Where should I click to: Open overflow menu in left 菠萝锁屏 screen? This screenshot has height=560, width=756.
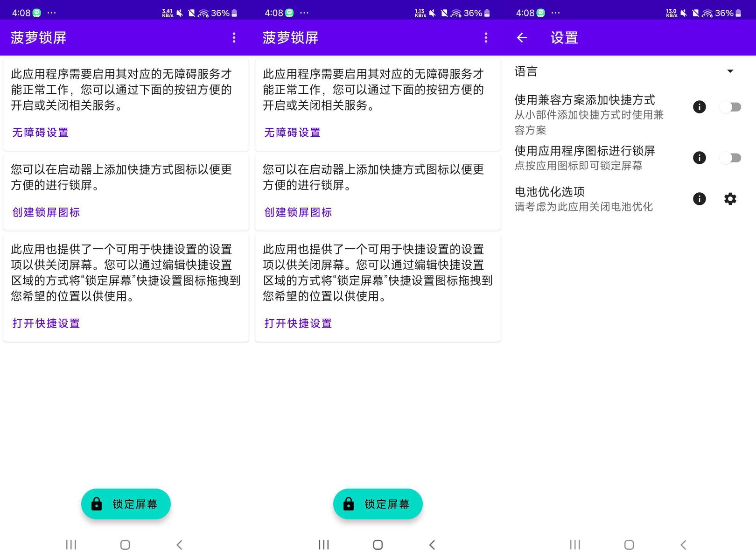[234, 38]
